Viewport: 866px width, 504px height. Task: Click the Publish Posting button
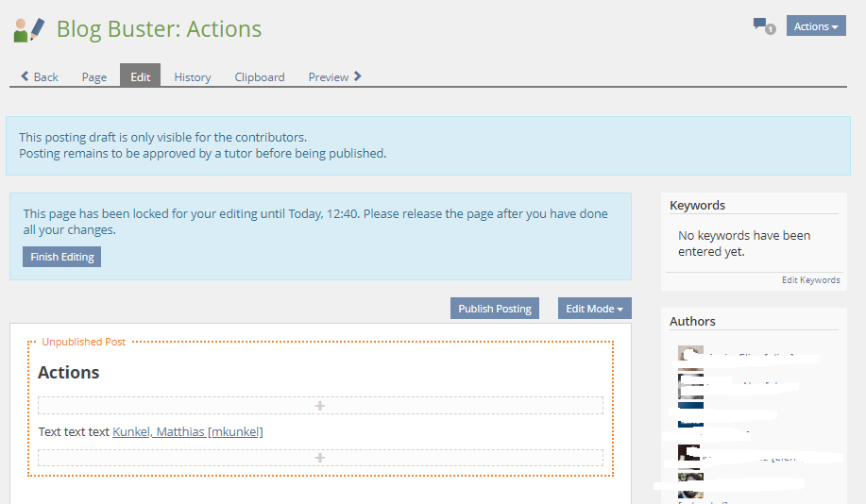coord(495,309)
